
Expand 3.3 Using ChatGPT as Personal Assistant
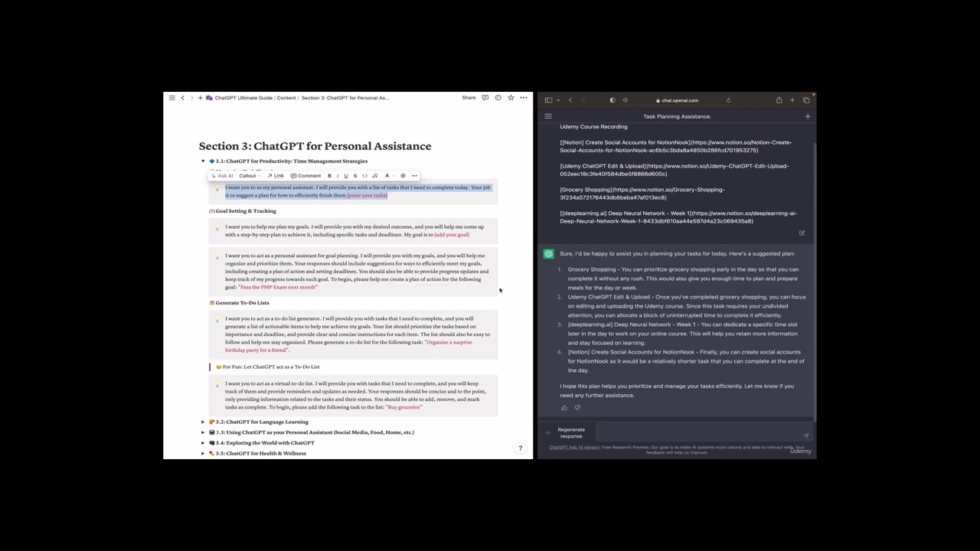pyautogui.click(x=203, y=432)
